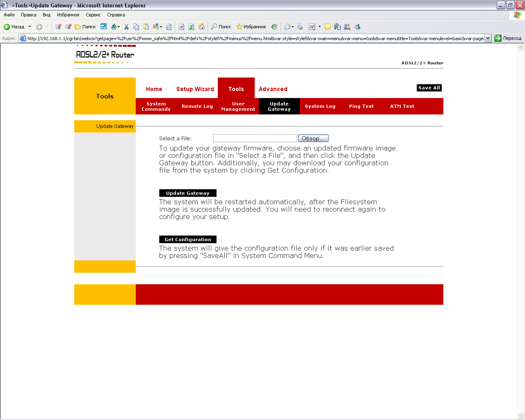Image resolution: width=525 pixels, height=420 pixels.
Task: Switch to the Advanced tab
Action: pyautogui.click(x=273, y=89)
